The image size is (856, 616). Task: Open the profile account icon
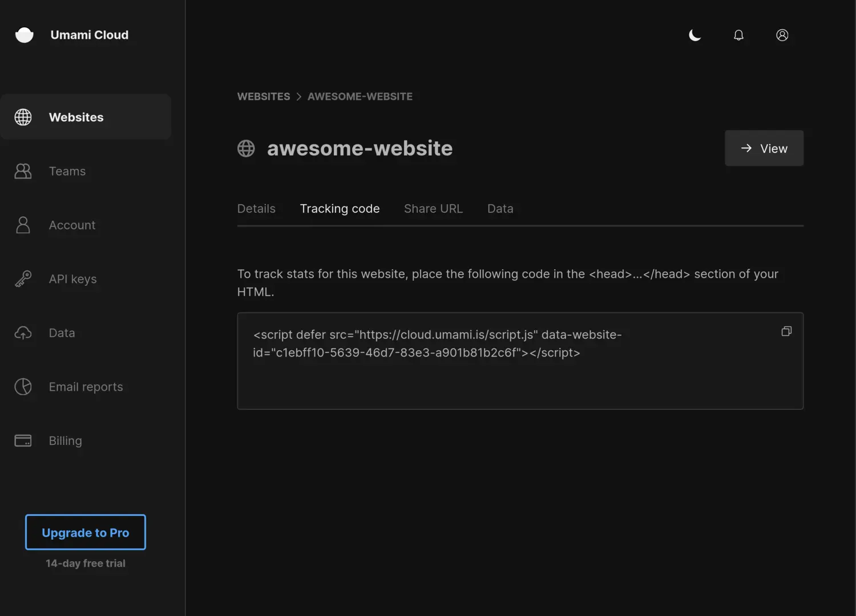[782, 35]
